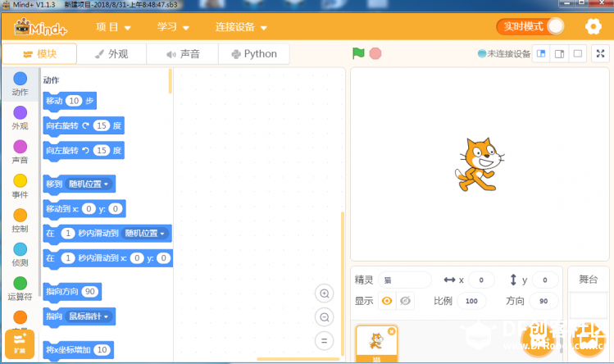This screenshot has width=614, height=364.
Task: Click the 移动 10 步 block
Action: [70, 101]
